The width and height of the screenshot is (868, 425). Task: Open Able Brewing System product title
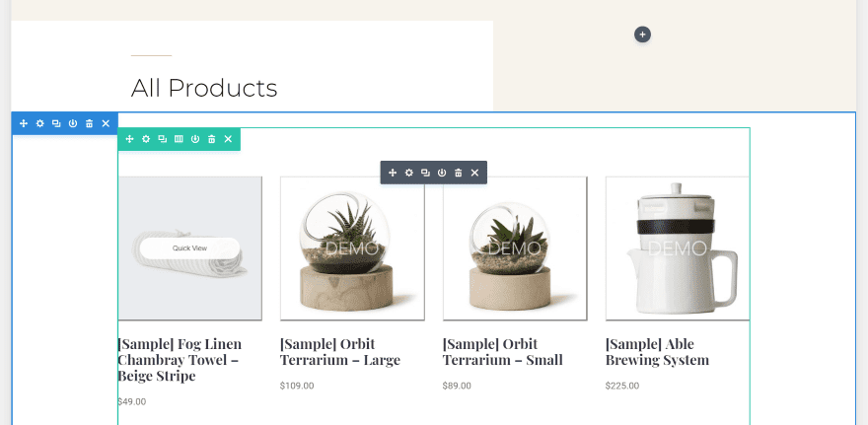[656, 352]
